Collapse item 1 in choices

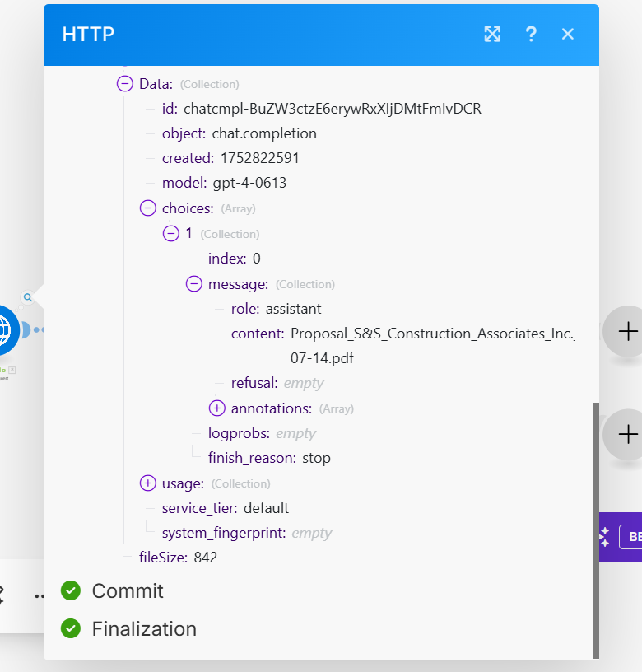click(x=171, y=234)
